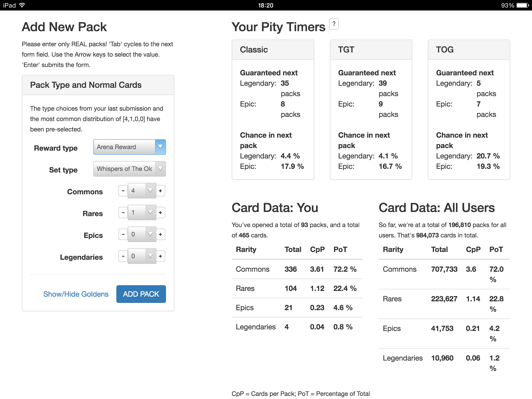Click the TGT legendary chance 4.1 %
Viewport: 532px width, 399px height.
click(x=388, y=156)
